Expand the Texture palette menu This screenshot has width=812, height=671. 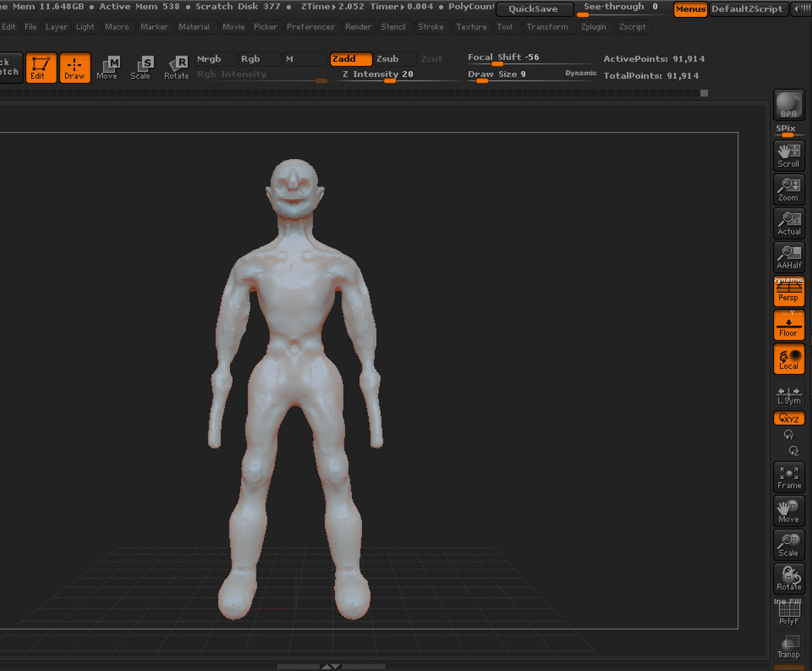[472, 27]
